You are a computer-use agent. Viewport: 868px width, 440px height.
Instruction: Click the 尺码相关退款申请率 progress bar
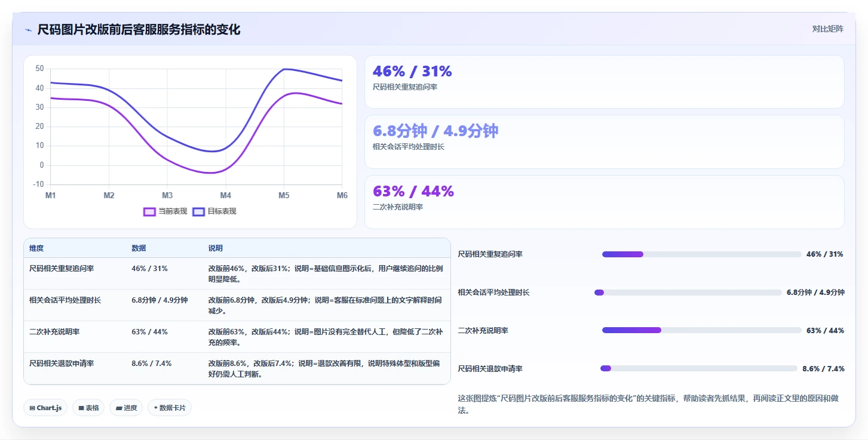pyautogui.click(x=699, y=368)
